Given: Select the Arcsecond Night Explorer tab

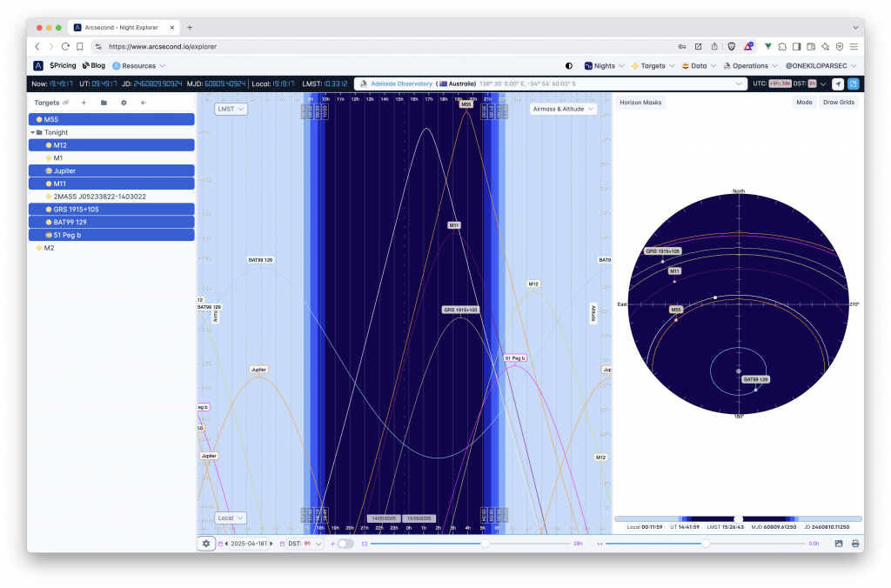Looking at the screenshot, I should (124, 27).
